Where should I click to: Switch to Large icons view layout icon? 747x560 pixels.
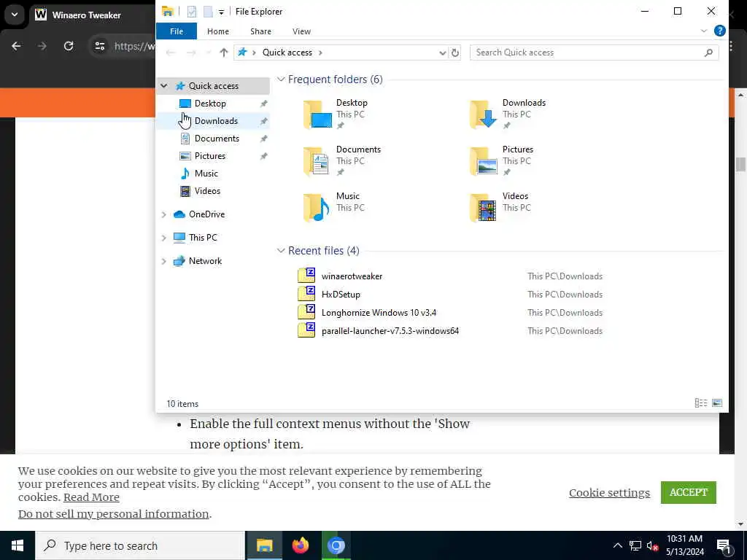[x=716, y=403]
